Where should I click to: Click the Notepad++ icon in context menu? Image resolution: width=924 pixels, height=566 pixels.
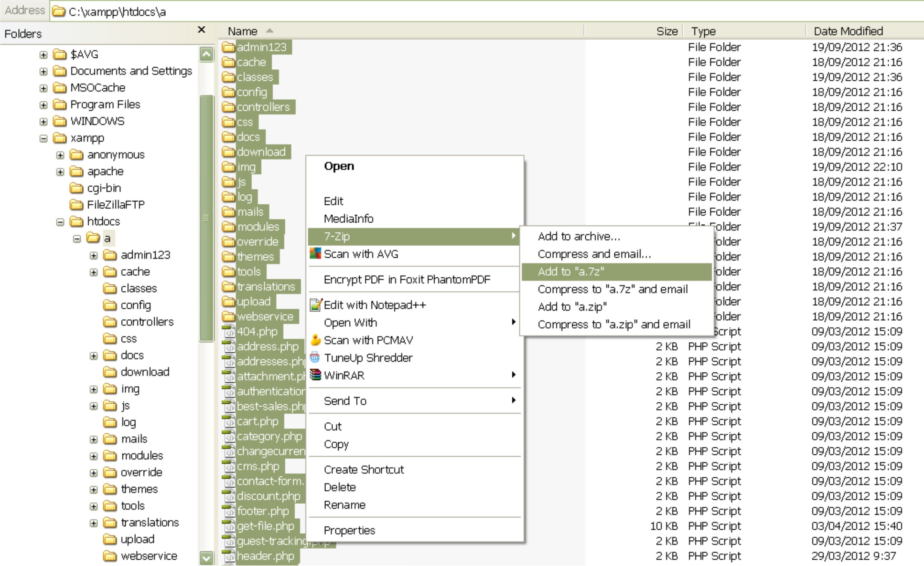click(315, 305)
